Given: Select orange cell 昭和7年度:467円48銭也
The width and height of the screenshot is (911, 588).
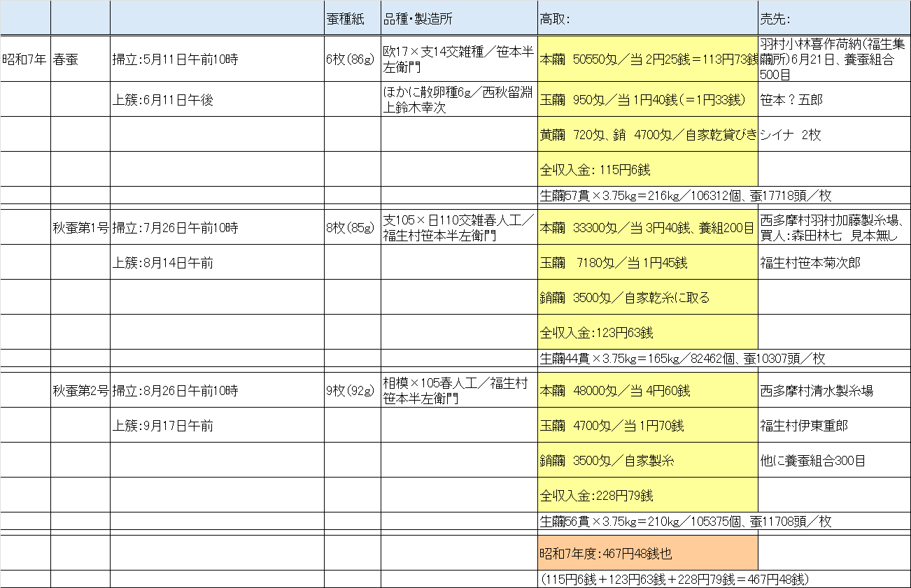Looking at the screenshot, I should pos(648,553).
